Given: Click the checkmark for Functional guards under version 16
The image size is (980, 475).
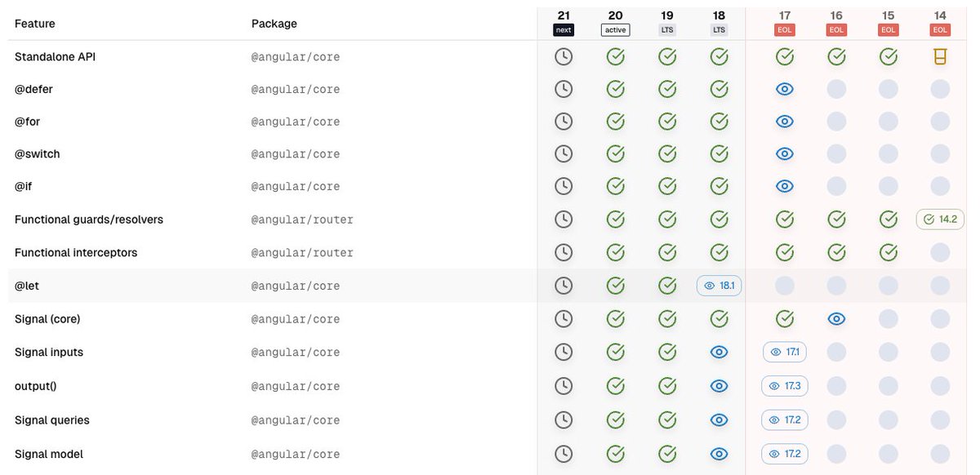Looking at the screenshot, I should pos(836,219).
